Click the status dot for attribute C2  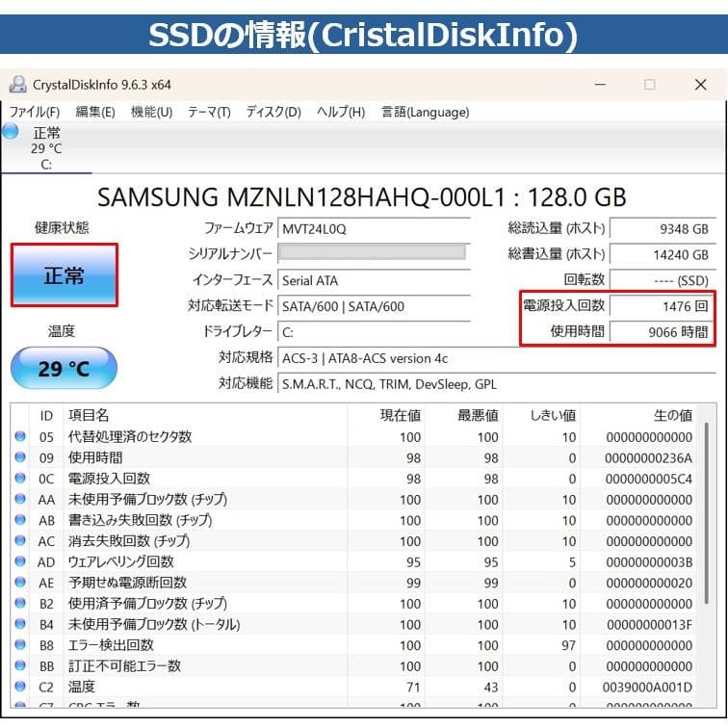point(20,687)
